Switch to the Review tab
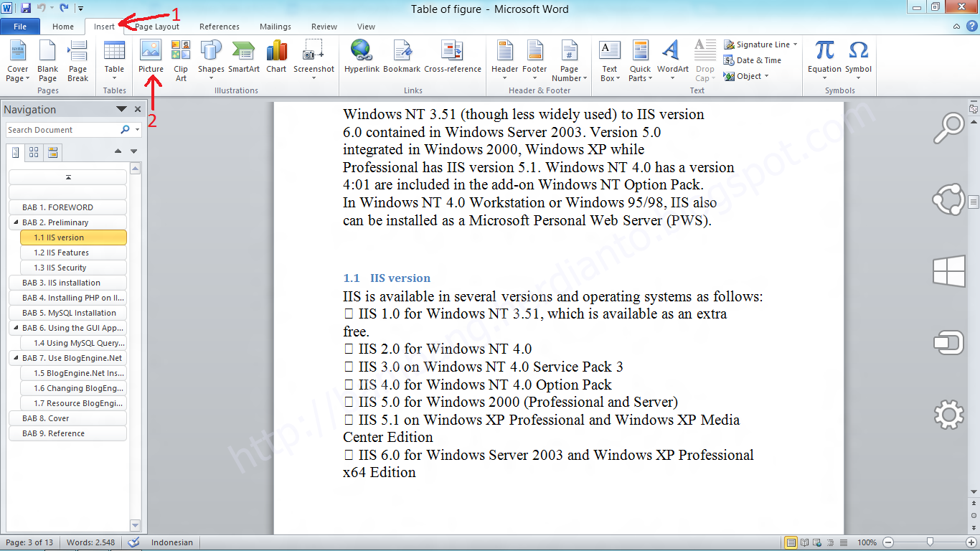The image size is (980, 551). coord(324,27)
